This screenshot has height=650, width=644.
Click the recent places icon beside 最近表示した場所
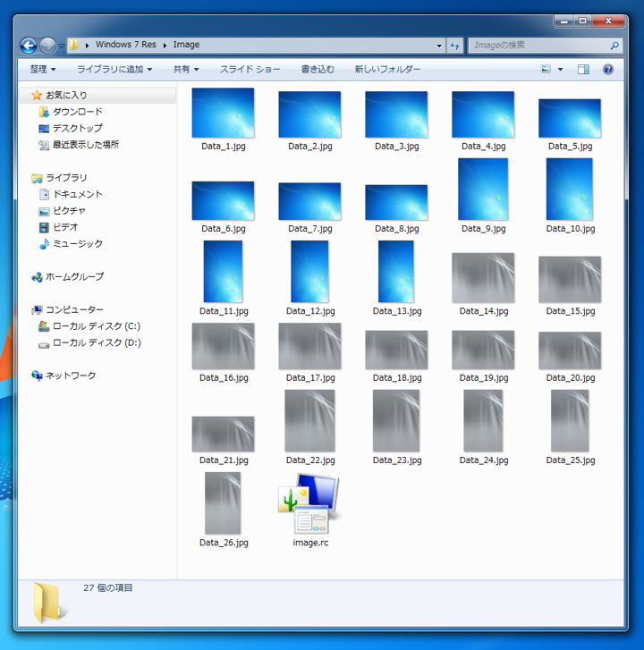(44, 145)
